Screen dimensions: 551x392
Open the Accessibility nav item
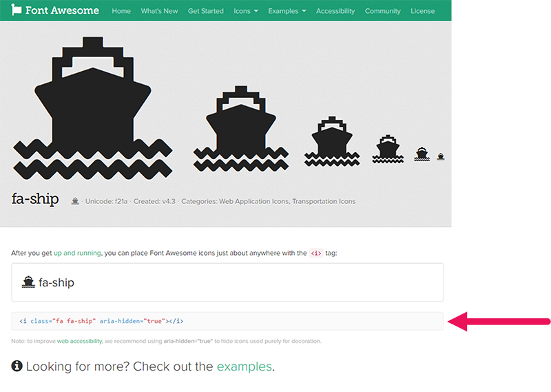click(335, 11)
